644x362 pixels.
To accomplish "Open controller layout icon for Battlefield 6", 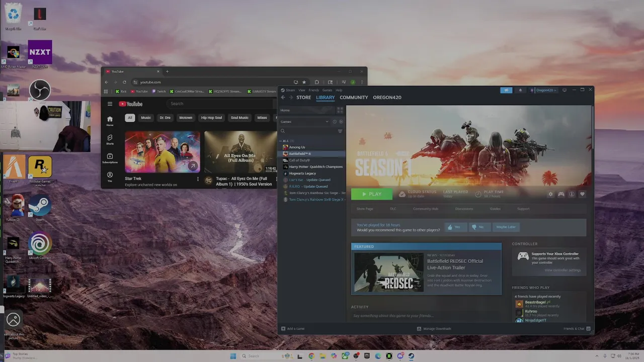I will coord(561,194).
